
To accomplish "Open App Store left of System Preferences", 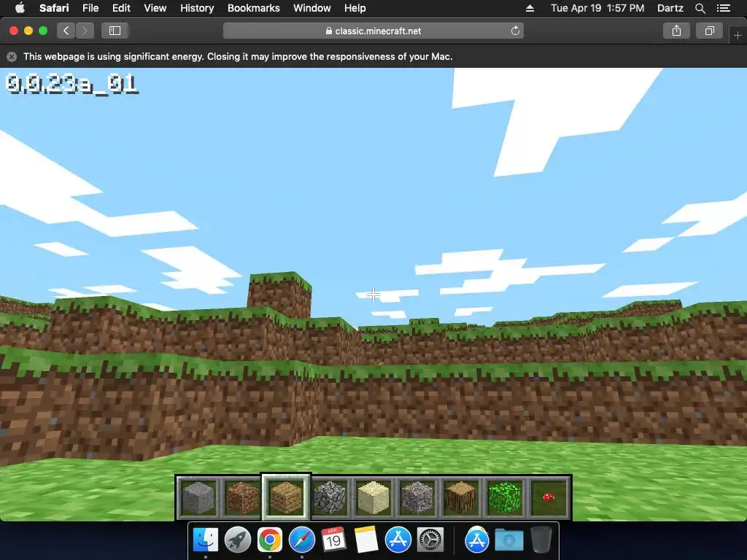I will pyautogui.click(x=398, y=540).
